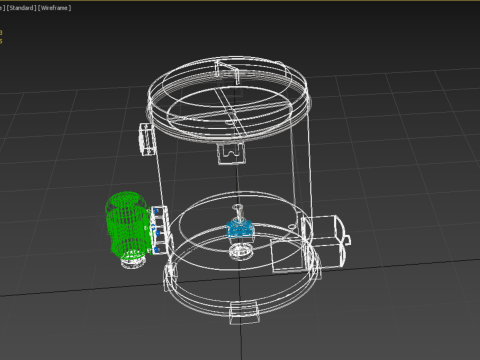Select the hook-shaped latch under the lid
The image size is (480, 360).
(x=232, y=154)
